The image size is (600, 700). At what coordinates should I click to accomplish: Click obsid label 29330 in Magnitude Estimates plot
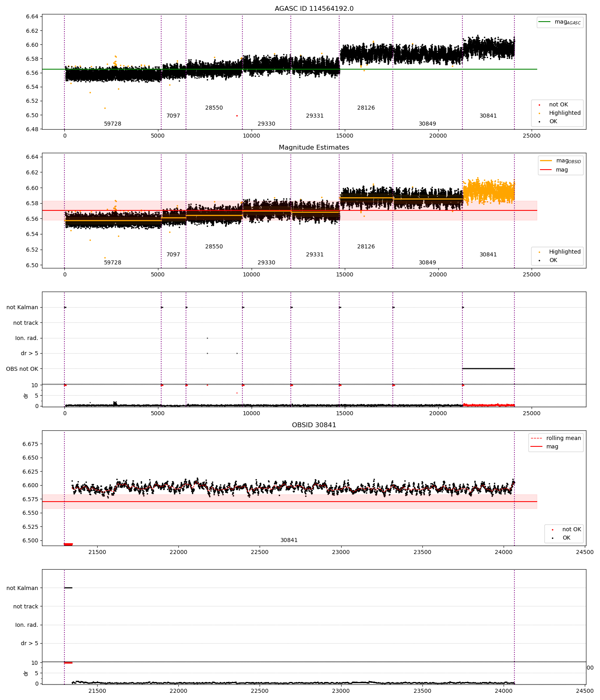(266, 263)
